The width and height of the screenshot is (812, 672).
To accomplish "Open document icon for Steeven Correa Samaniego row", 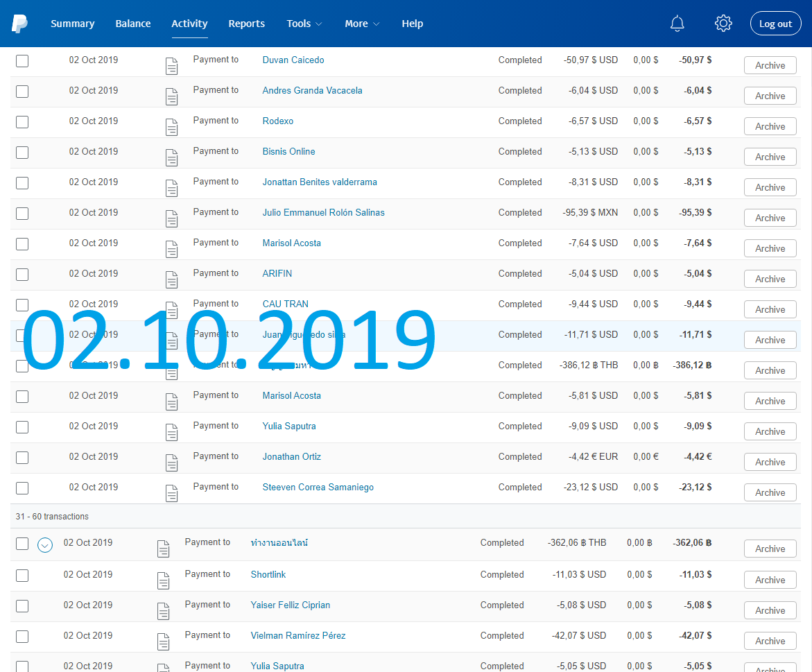I will tap(171, 493).
